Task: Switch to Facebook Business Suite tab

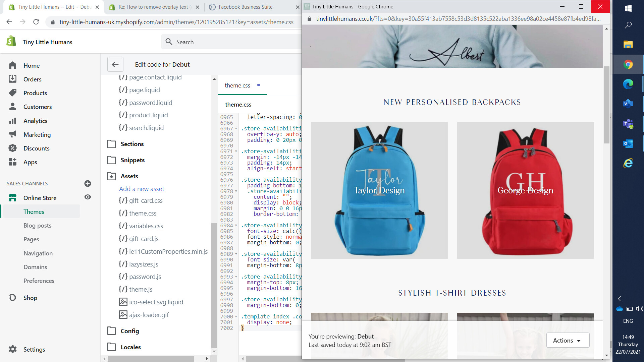Action: (x=246, y=7)
